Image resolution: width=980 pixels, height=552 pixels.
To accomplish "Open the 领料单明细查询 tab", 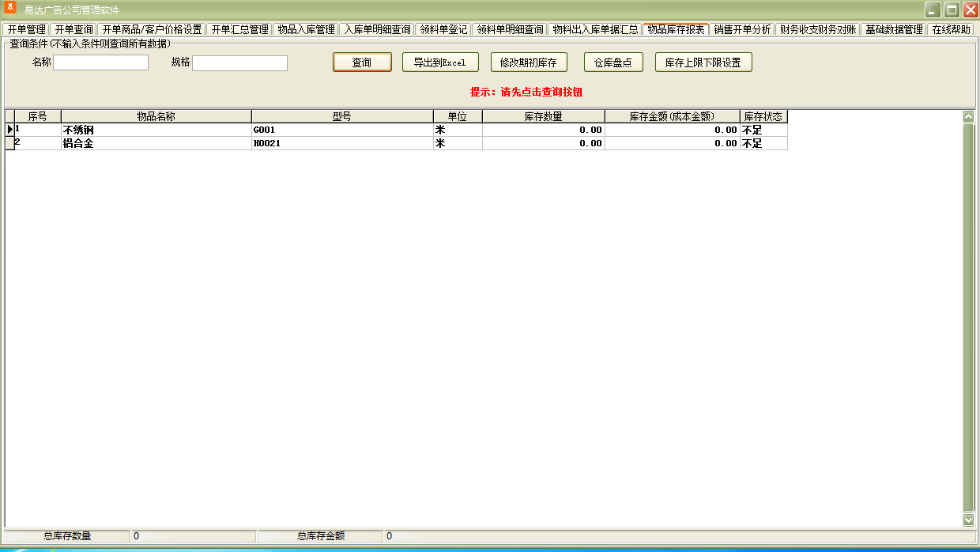I will coord(510,29).
